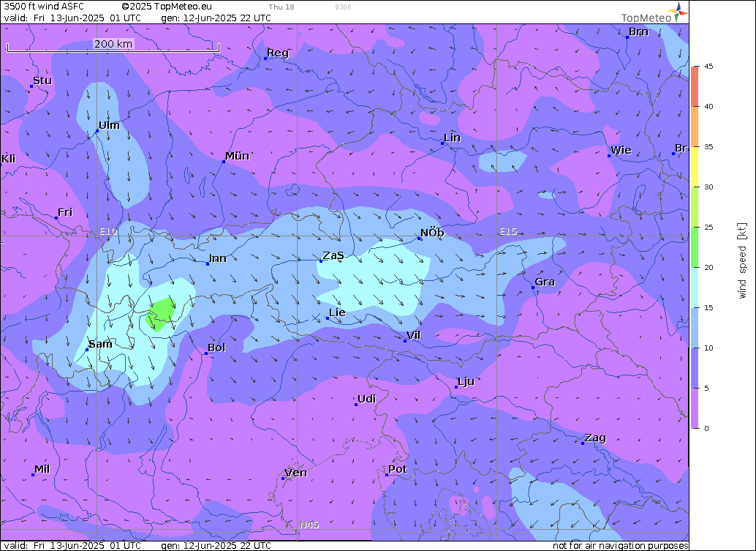This screenshot has width=756, height=551.
Task: Click the 'Thu 18' header text
Action: [x=281, y=7]
